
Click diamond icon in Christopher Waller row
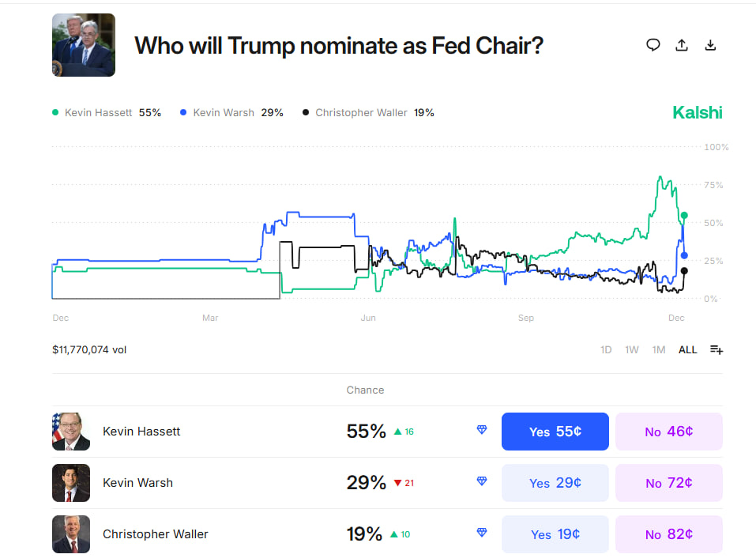[482, 533]
